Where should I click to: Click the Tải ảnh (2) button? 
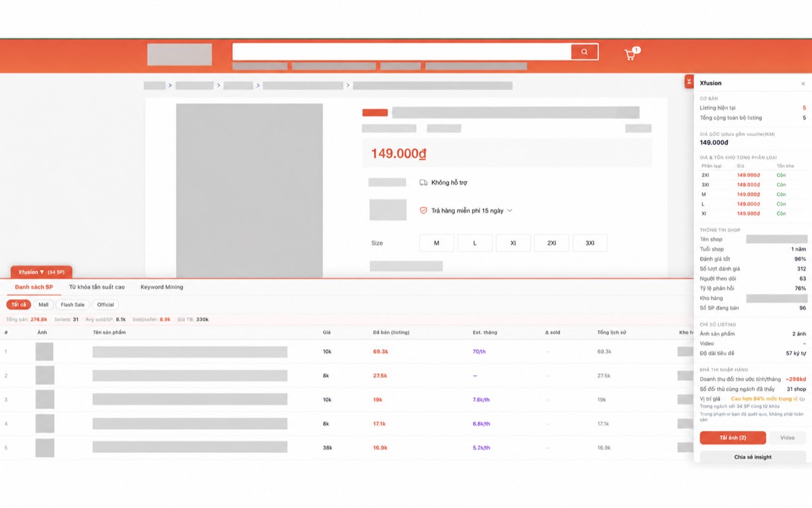click(x=733, y=438)
